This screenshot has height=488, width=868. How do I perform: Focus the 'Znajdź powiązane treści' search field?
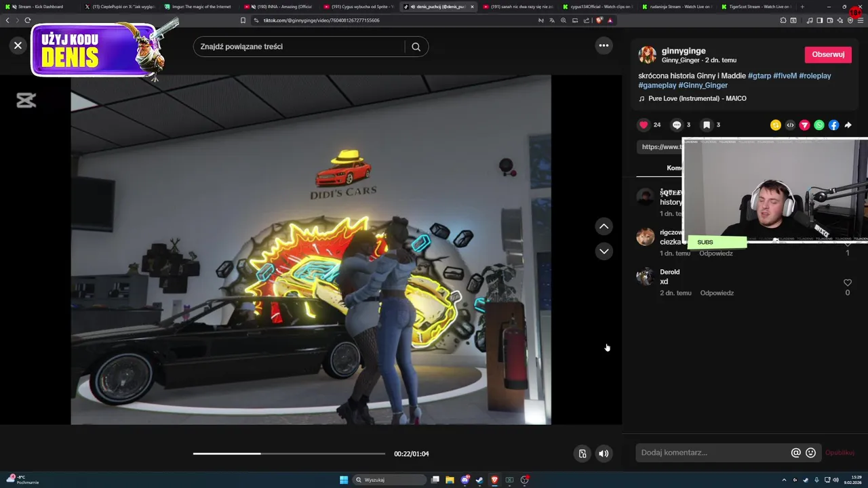pos(298,47)
